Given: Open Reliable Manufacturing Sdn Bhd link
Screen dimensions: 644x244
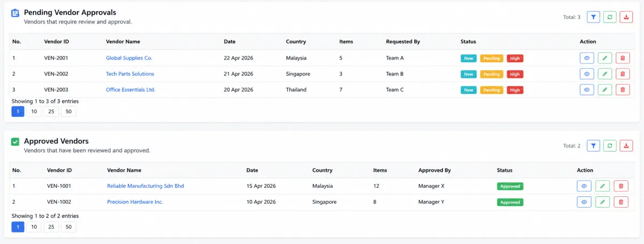Looking at the screenshot, I should coord(145,186).
